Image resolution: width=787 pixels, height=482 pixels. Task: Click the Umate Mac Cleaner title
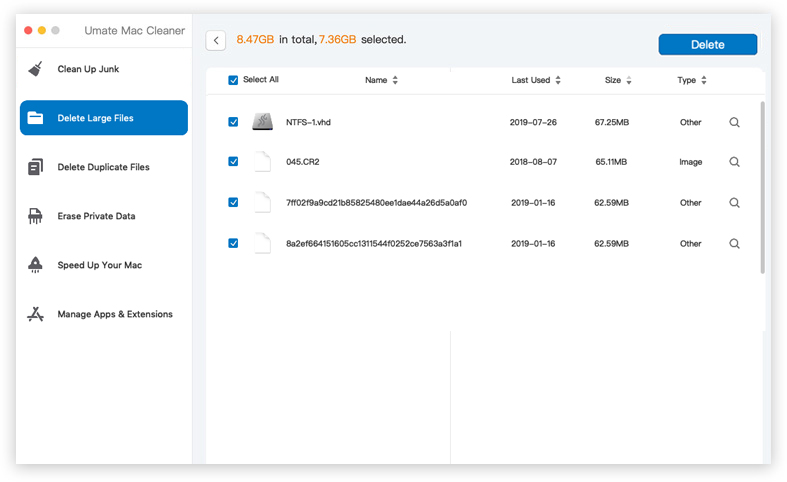pos(135,31)
